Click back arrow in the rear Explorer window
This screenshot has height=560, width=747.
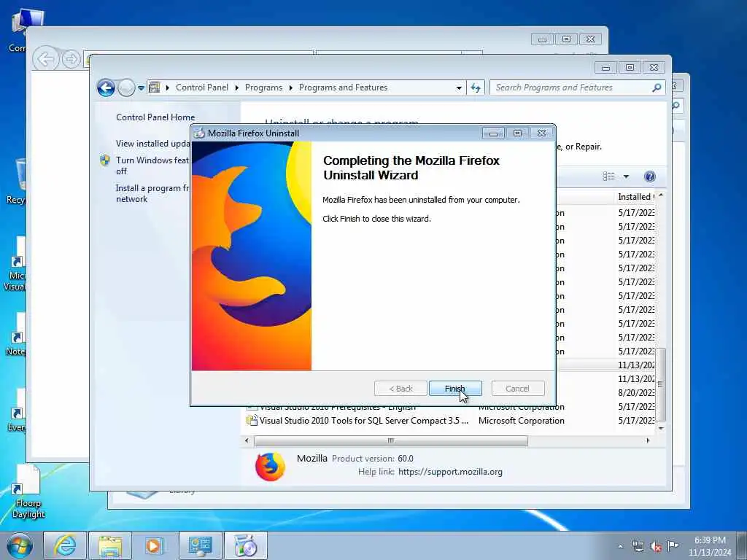coord(46,60)
